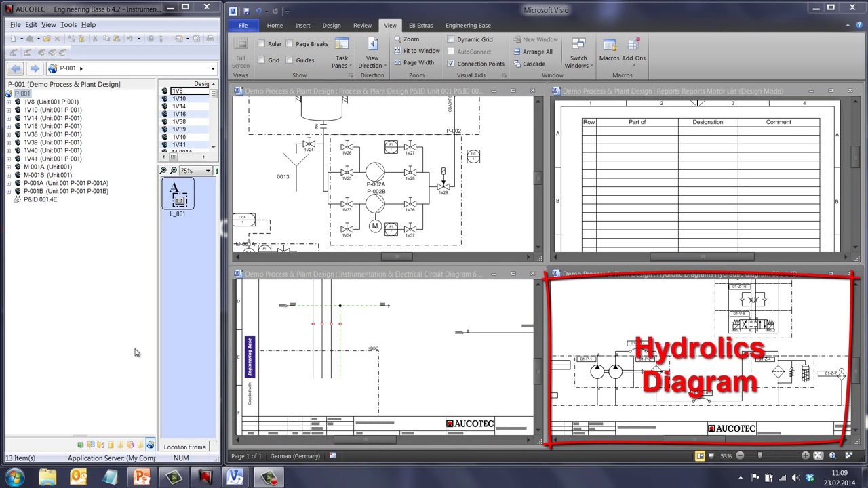This screenshot has height=488, width=868.
Task: Enable the Grid checkbox
Action: pos(262,60)
